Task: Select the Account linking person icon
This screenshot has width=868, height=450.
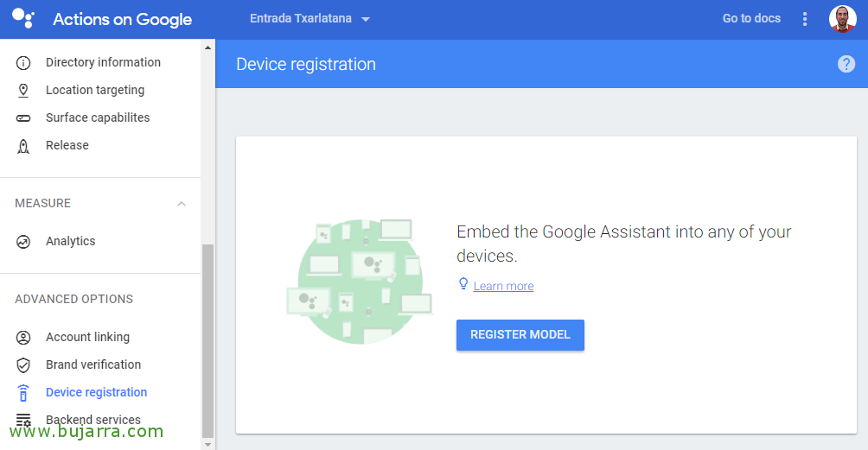Action: click(23, 337)
